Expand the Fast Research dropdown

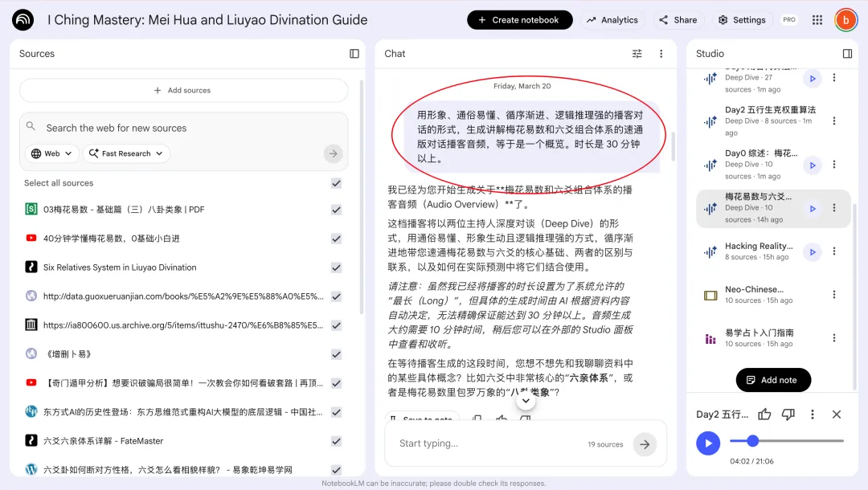[126, 153]
